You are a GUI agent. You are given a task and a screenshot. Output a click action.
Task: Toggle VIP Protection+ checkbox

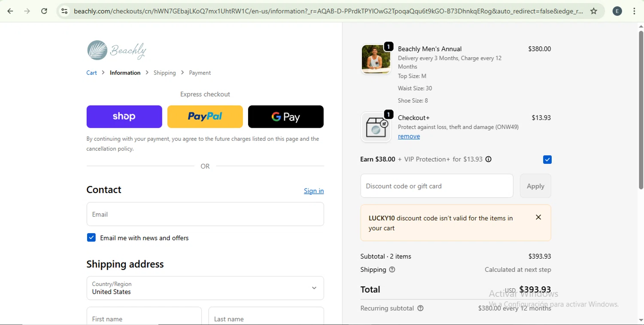coord(547,159)
